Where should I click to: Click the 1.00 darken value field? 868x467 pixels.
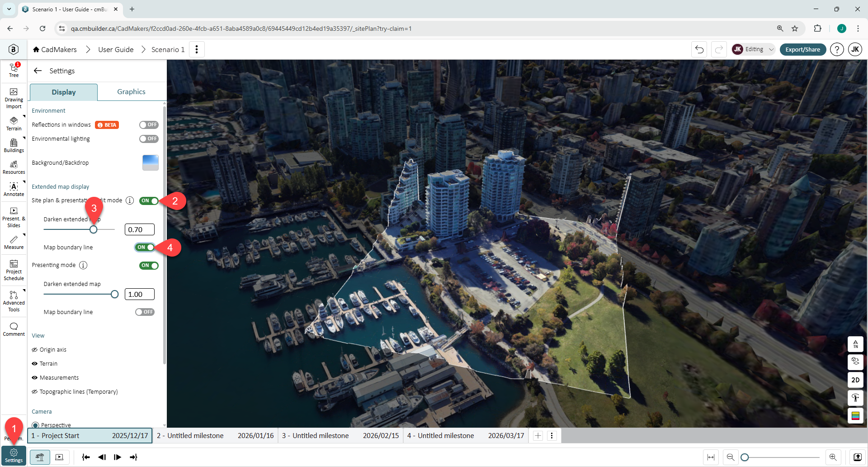click(x=139, y=294)
